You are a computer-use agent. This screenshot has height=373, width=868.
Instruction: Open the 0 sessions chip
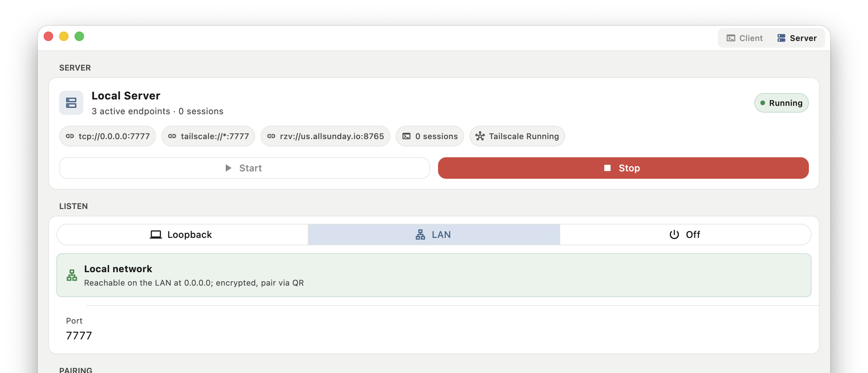point(430,136)
